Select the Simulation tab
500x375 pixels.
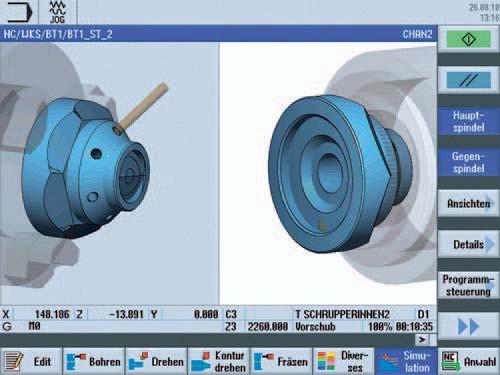point(406,362)
